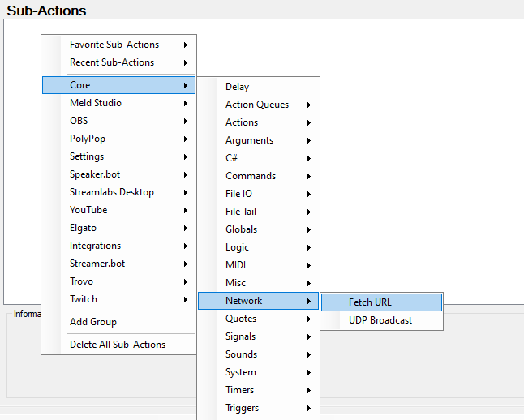Select Fetch URL sub-action
Screen dimensions: 524x420
tap(371, 302)
